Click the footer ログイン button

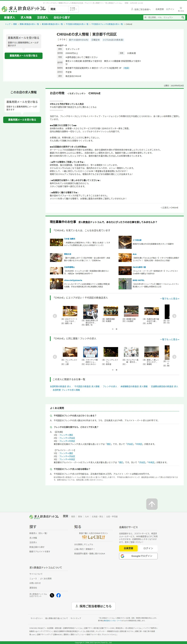(148, 548)
